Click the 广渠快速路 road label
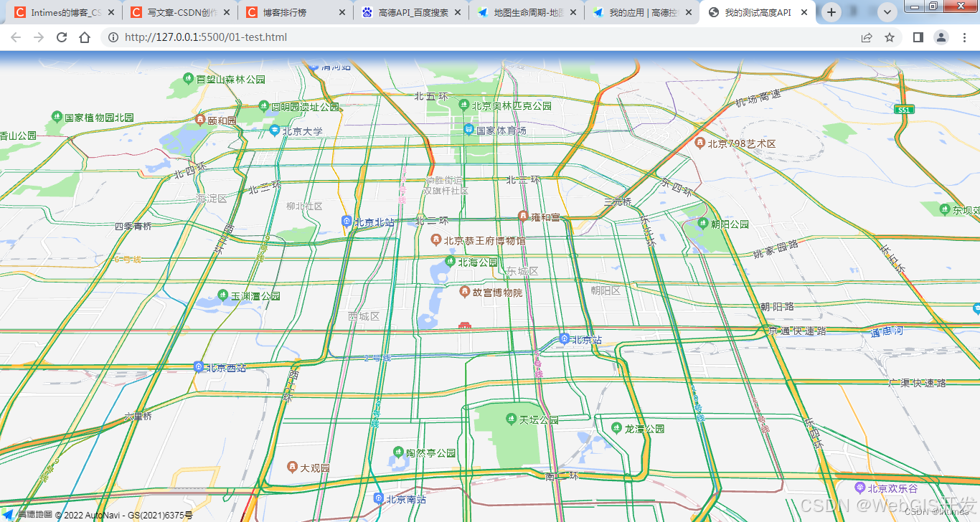 (x=918, y=384)
